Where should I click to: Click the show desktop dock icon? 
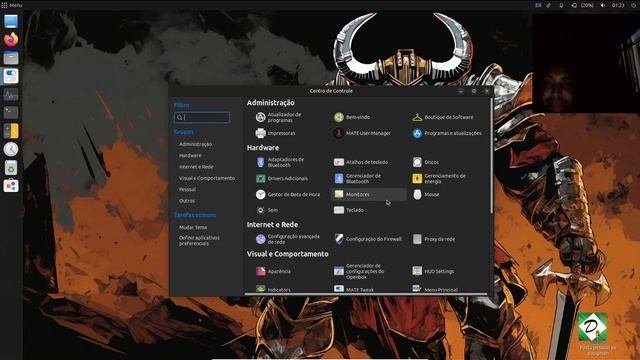point(11,21)
